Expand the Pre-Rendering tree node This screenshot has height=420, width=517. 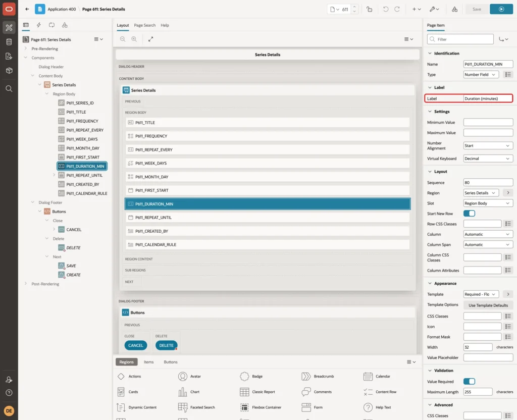26,48
